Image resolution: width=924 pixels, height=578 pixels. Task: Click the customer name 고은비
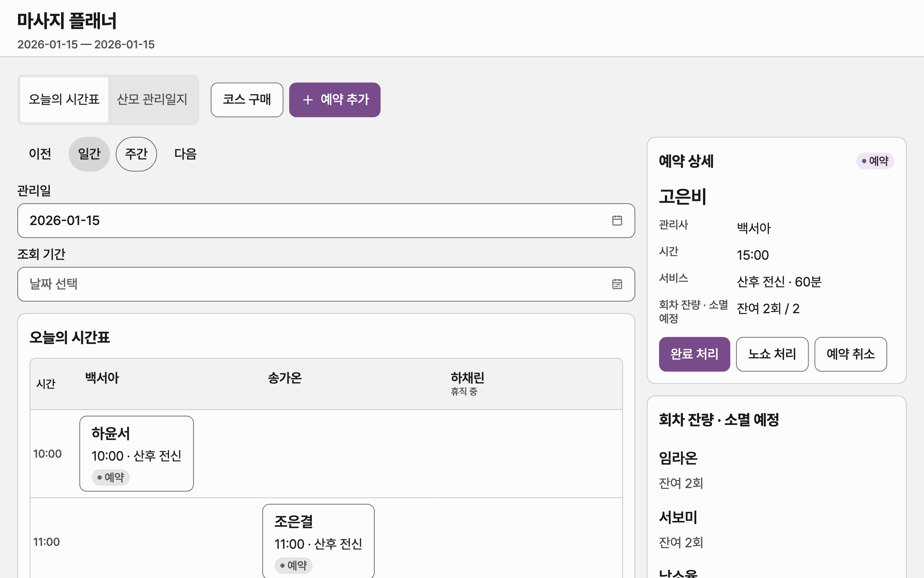[683, 197]
